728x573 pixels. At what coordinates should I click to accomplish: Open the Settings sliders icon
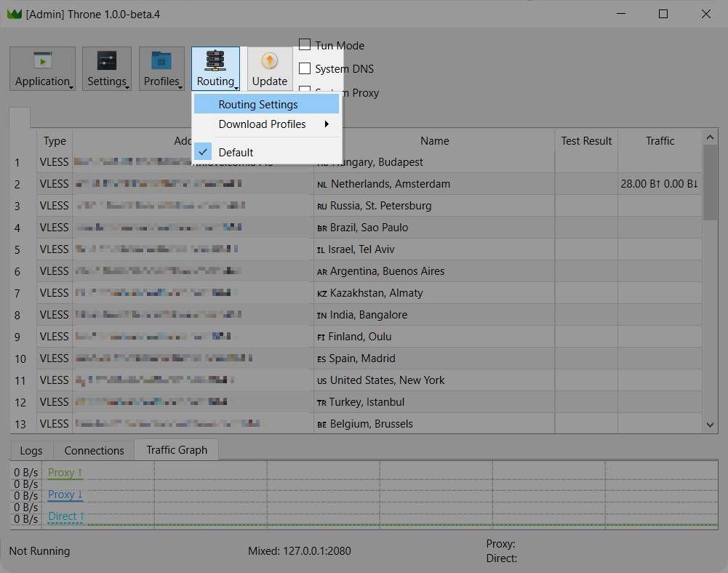point(106,61)
